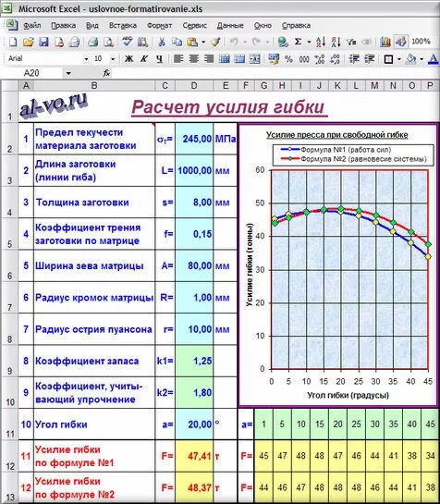Apply the Fill Color paint bucket
440x504 pixels.
(x=411, y=59)
